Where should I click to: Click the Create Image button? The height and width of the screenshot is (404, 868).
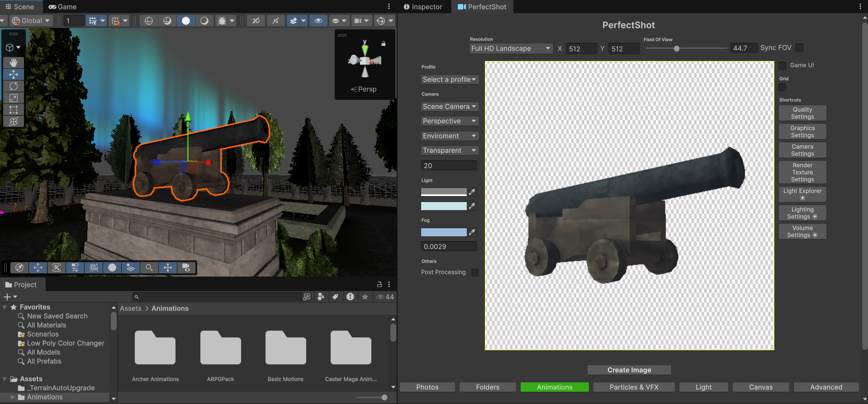629,370
